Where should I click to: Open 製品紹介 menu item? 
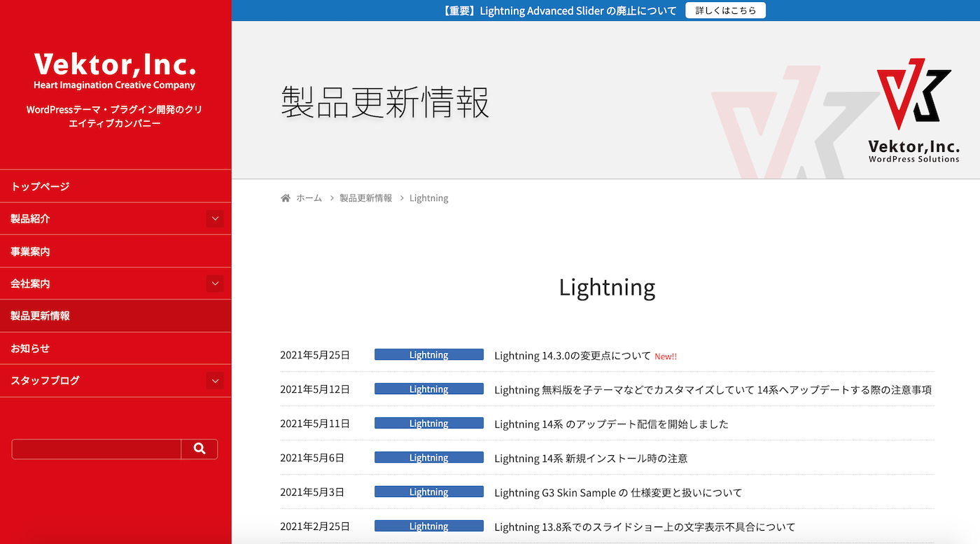point(101,218)
